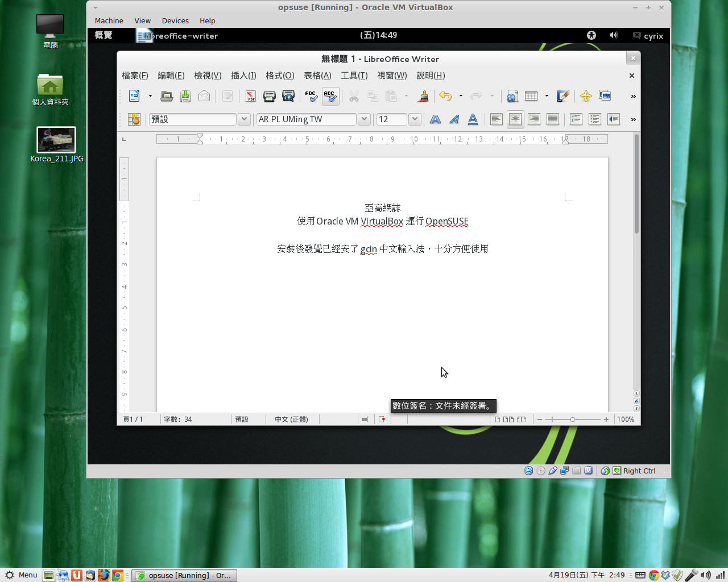The width and height of the screenshot is (728, 582).
Task: Click the Print file directly icon
Action: [x=270, y=96]
